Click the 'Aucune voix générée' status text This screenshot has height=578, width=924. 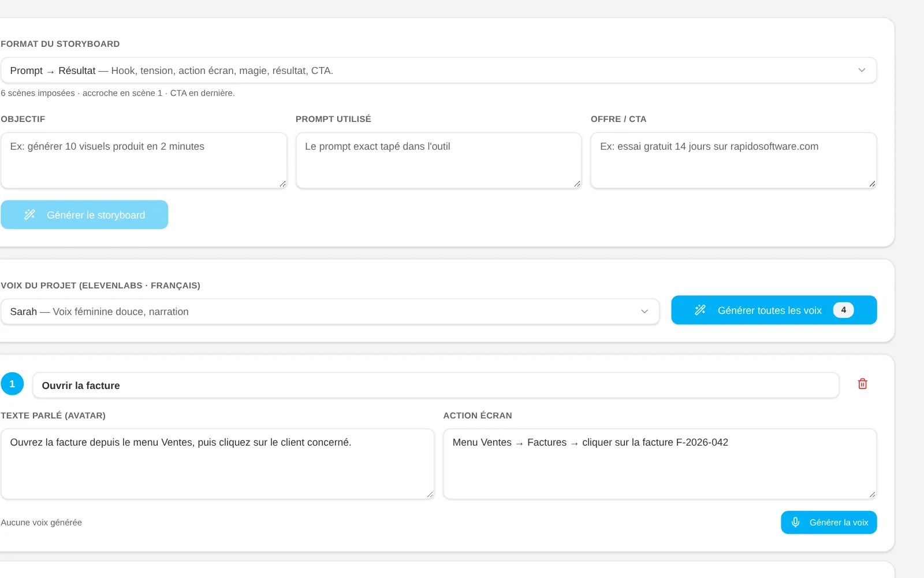(42, 523)
